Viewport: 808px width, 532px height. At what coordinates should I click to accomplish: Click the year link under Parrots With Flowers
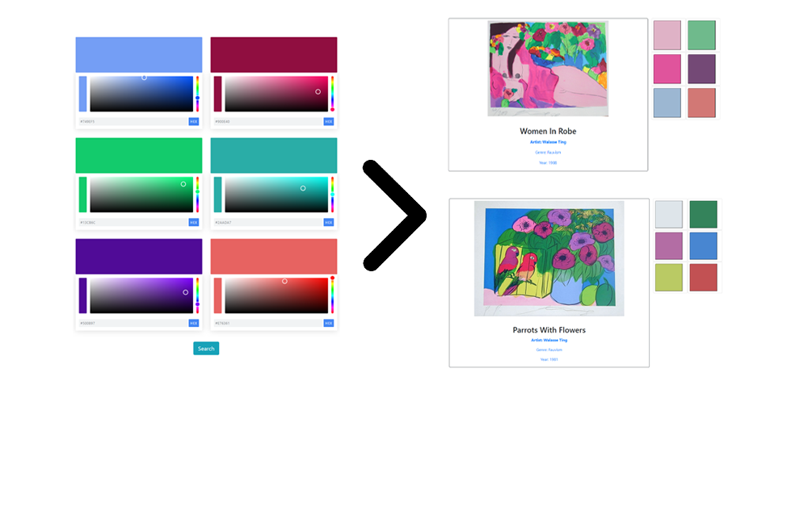tap(549, 359)
